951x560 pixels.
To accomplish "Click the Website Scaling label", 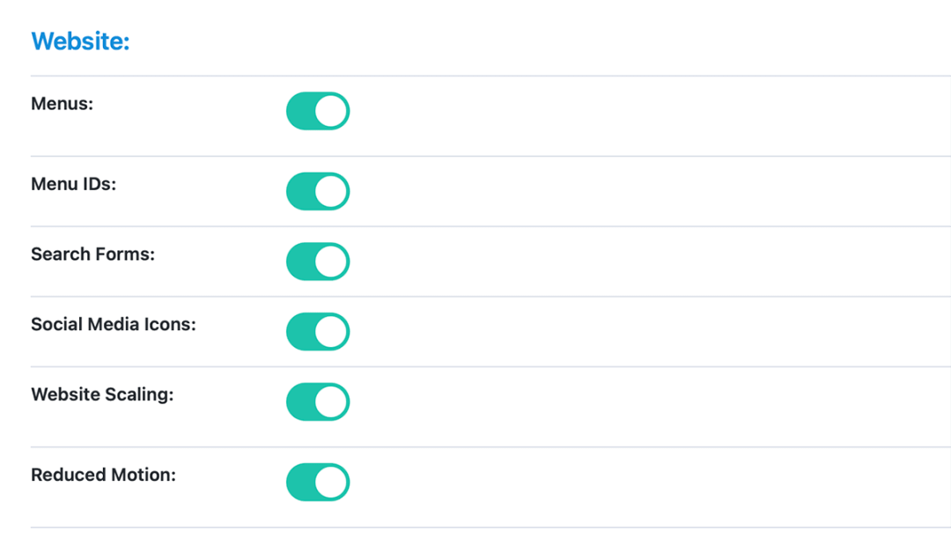I will coord(102,394).
